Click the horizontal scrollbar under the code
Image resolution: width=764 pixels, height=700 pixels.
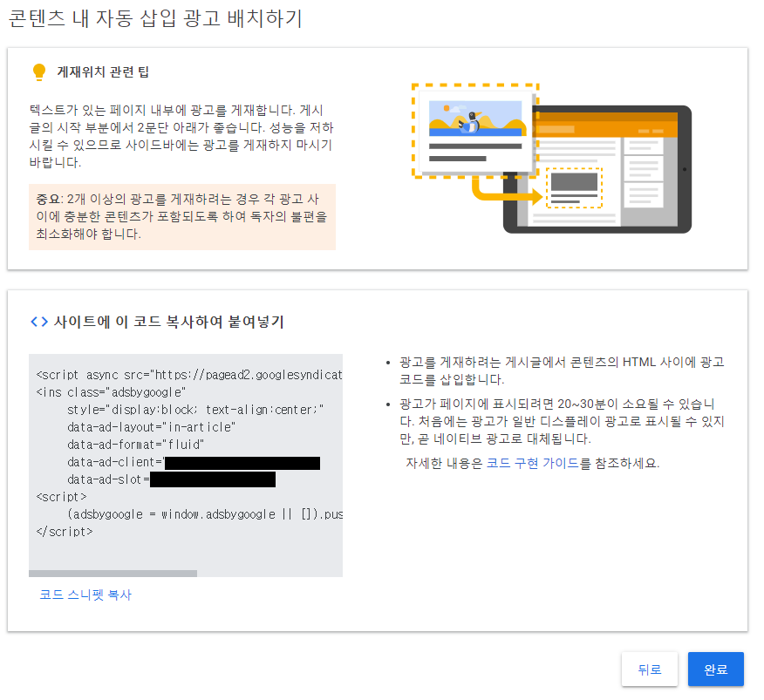click(113, 574)
